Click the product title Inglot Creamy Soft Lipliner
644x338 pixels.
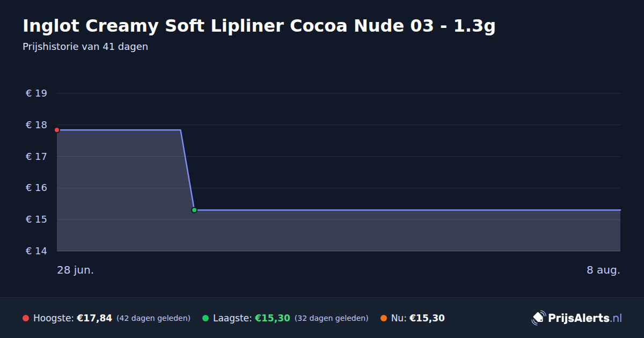click(x=259, y=26)
